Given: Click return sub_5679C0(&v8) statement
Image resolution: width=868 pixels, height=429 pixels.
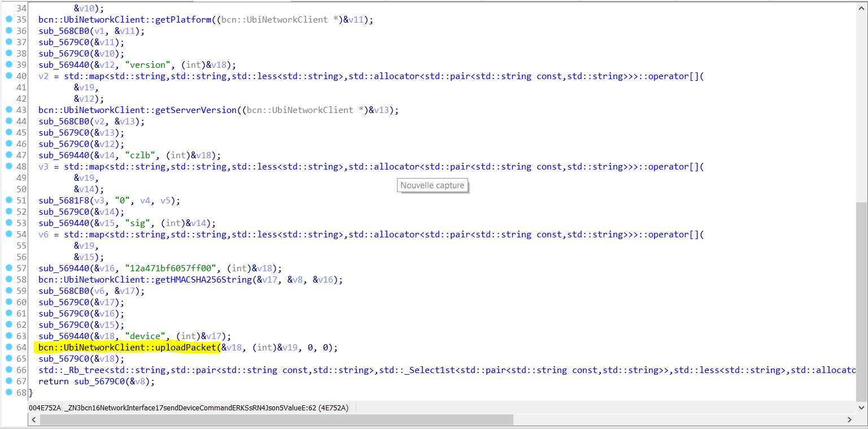Looking at the screenshot, I should (97, 381).
